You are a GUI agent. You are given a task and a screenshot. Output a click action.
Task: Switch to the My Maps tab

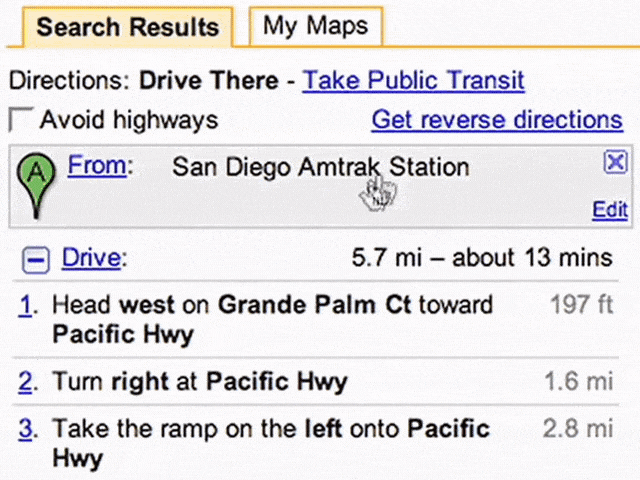point(316,26)
